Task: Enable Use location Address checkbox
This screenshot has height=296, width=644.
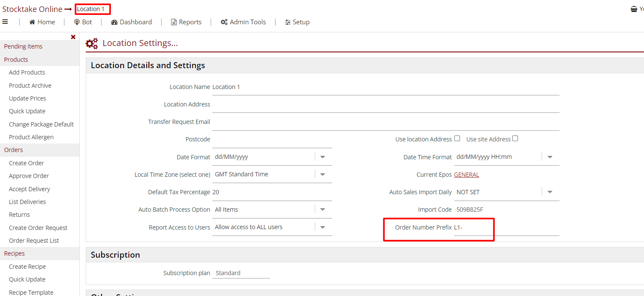Action: [x=457, y=138]
